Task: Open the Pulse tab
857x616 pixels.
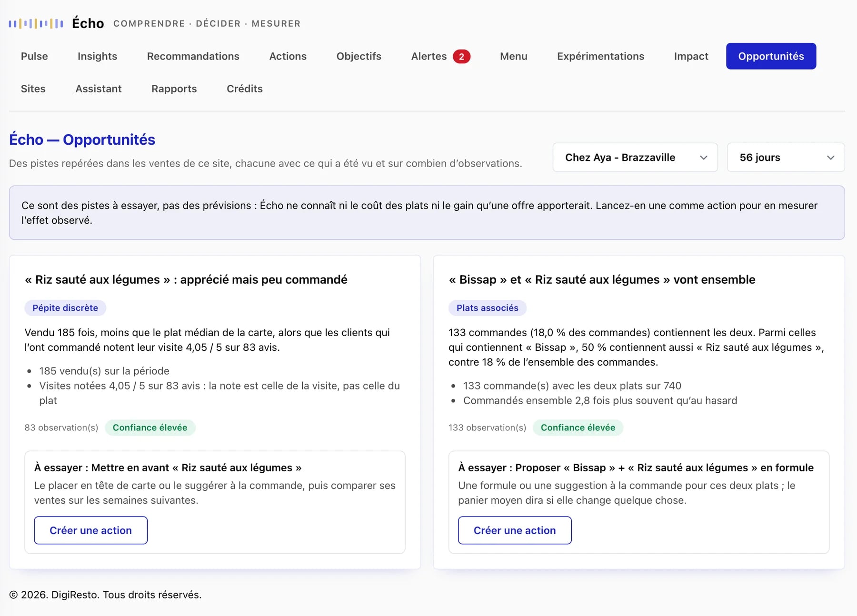Action: pos(34,56)
